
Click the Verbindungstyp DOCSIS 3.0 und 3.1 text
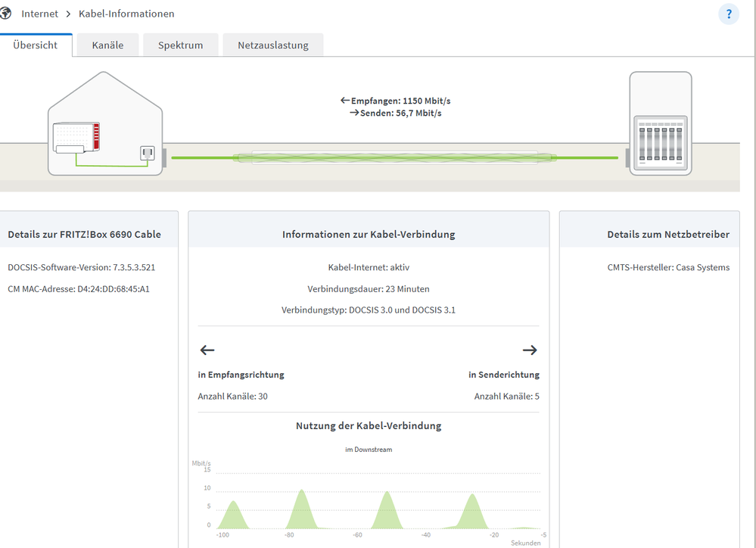(x=369, y=310)
